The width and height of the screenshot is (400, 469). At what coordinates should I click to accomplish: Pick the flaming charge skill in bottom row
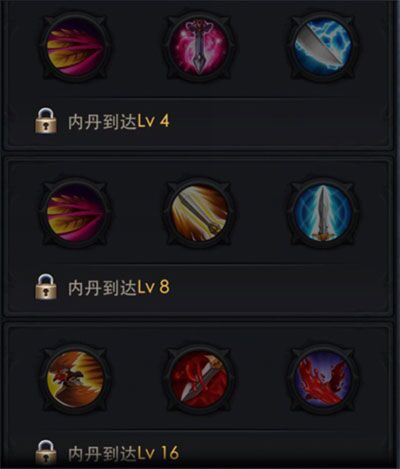(76, 379)
